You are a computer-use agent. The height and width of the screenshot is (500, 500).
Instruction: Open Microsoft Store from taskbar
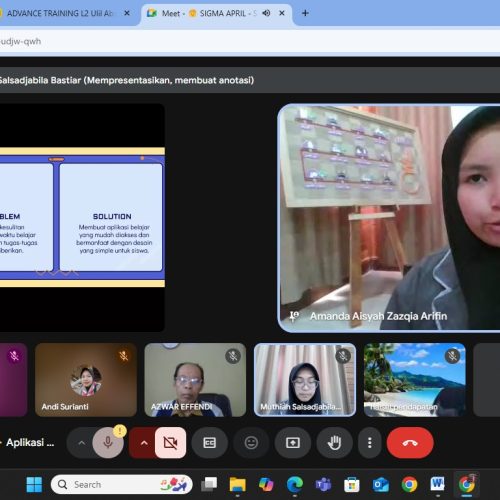352,484
